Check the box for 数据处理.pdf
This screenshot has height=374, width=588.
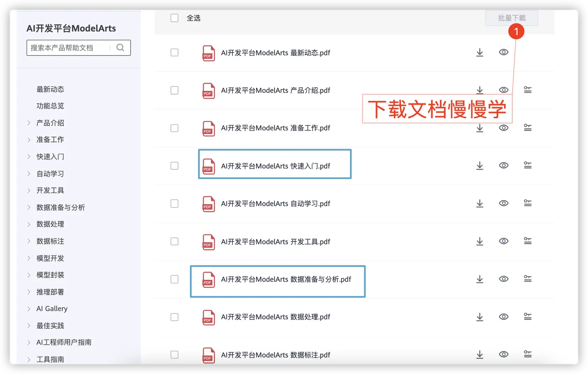tap(174, 317)
